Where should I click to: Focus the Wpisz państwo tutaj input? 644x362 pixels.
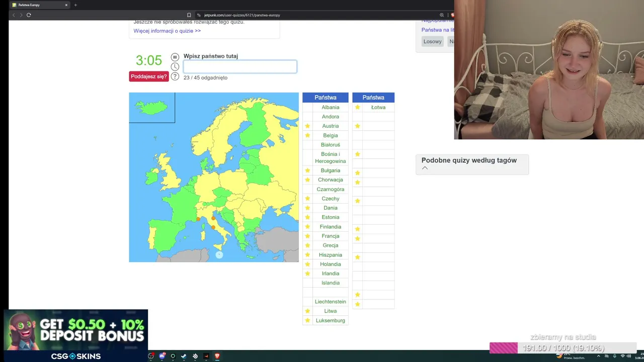pyautogui.click(x=240, y=66)
